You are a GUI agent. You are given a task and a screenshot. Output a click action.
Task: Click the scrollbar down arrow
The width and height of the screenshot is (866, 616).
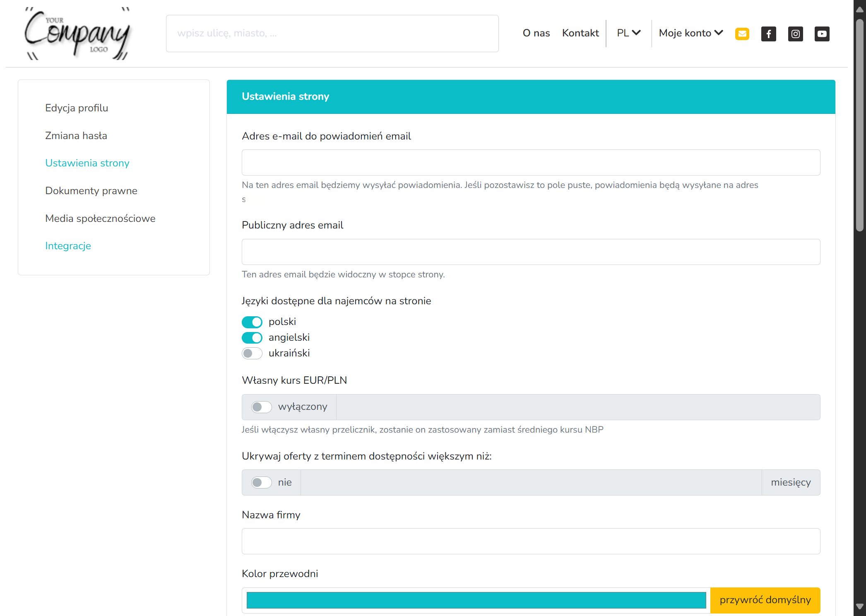click(860, 606)
